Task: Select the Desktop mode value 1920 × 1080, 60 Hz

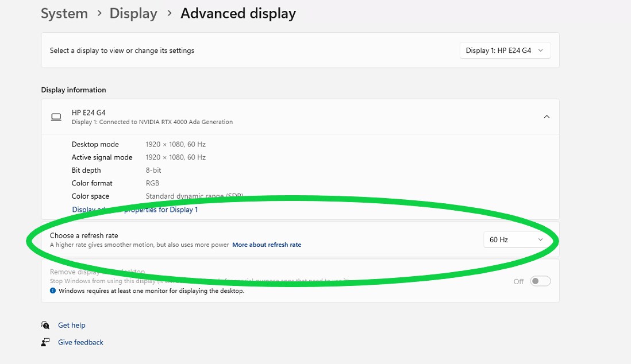Action: point(175,144)
